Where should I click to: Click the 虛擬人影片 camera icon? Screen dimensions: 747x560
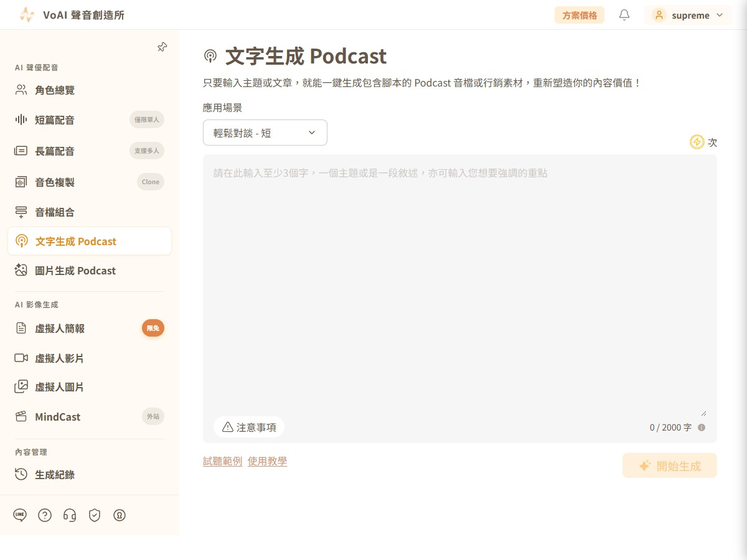(x=21, y=358)
